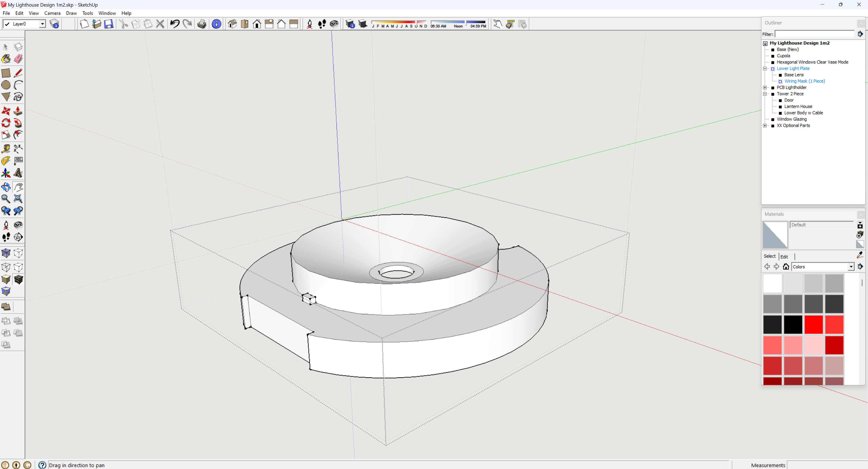Toggle X-Ray face style
The width and height of the screenshot is (868, 469).
(6, 253)
